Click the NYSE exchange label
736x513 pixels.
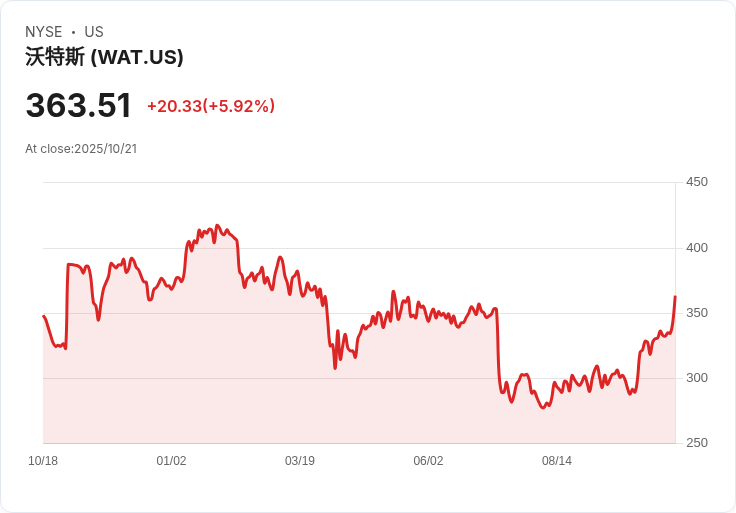pyautogui.click(x=44, y=32)
